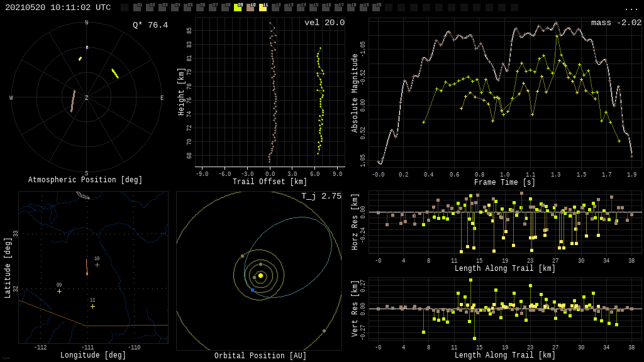This screenshot has height=362, width=644.
Task: Select the yellow Sun in orbital plot
Action: [x=260, y=275]
